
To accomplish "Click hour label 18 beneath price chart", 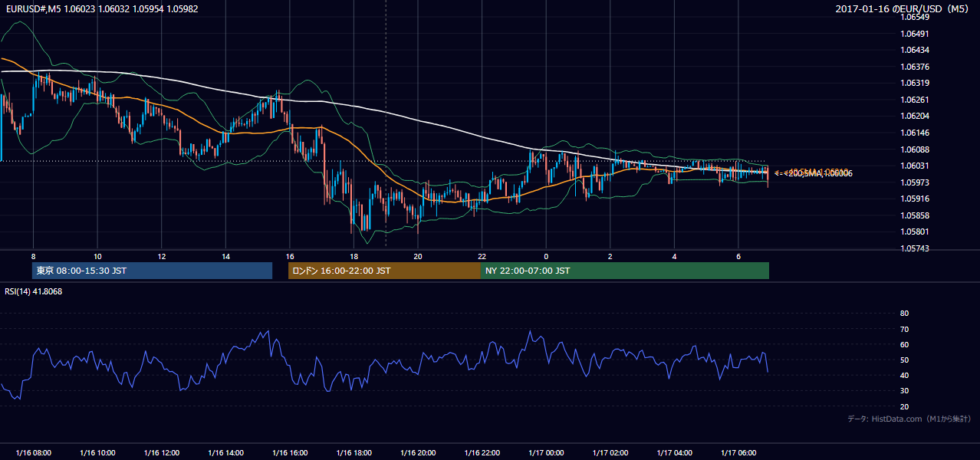I will [354, 256].
